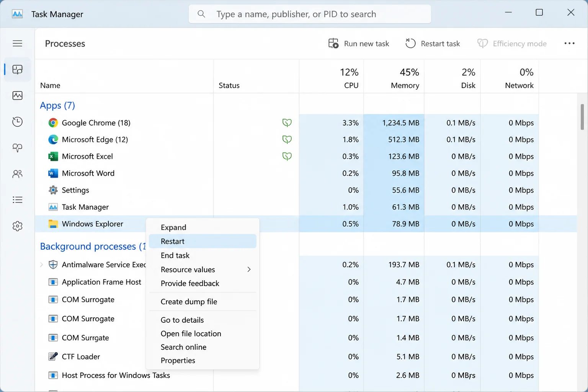Click the Host Process for Windows Tasks icon
588x392 pixels.
[x=53, y=375]
